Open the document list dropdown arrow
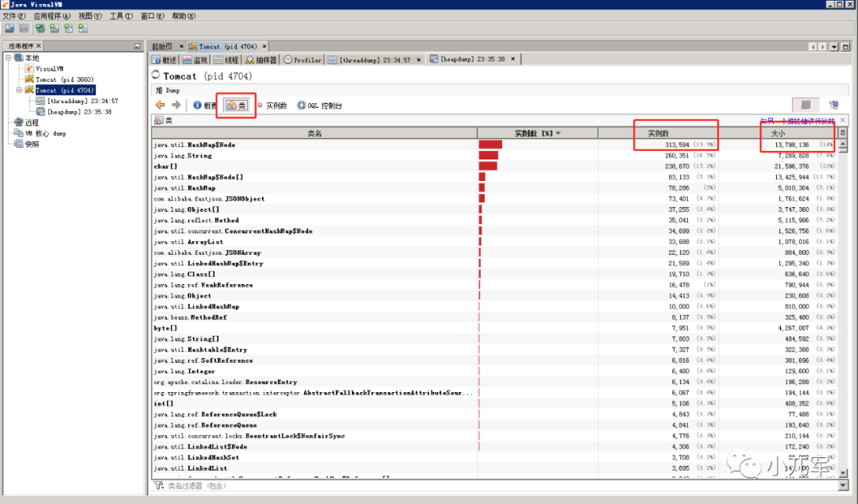The width and height of the screenshot is (858, 504). (834, 47)
